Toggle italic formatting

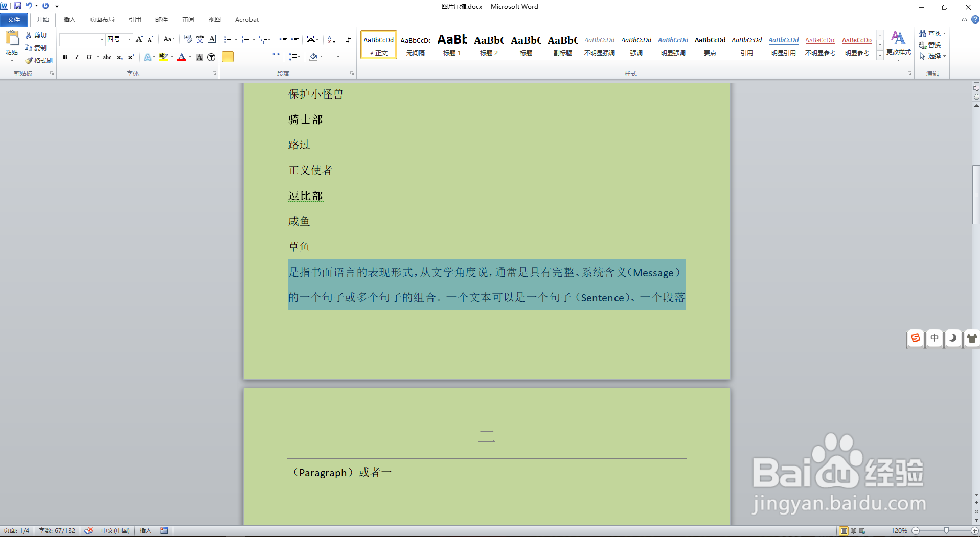click(x=77, y=57)
